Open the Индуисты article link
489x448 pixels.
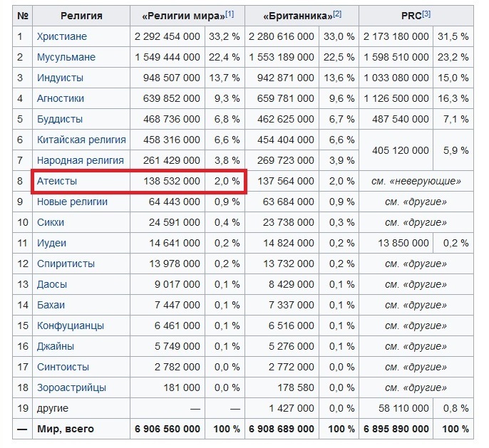coord(60,78)
